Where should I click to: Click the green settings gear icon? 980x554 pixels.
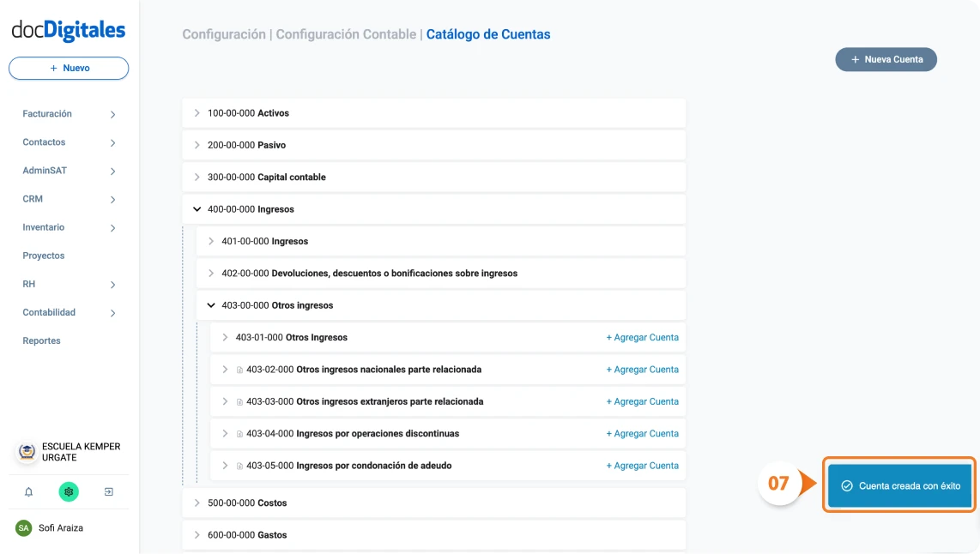tap(69, 491)
